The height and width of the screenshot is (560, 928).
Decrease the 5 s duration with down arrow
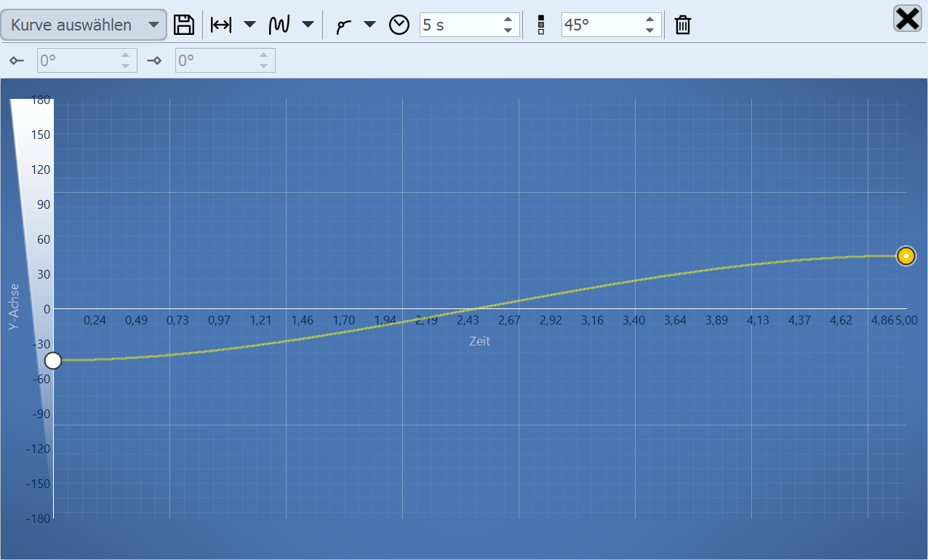click(x=508, y=31)
